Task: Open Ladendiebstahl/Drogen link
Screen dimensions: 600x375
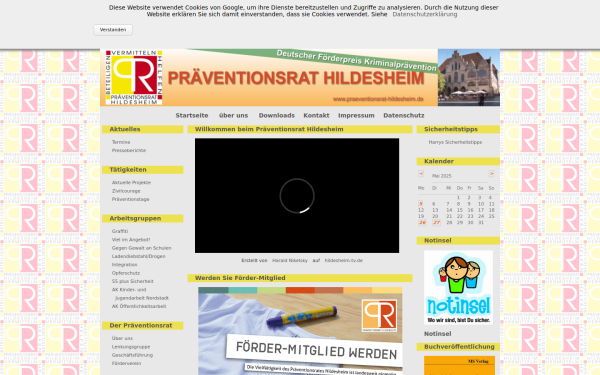Action: [x=139, y=256]
